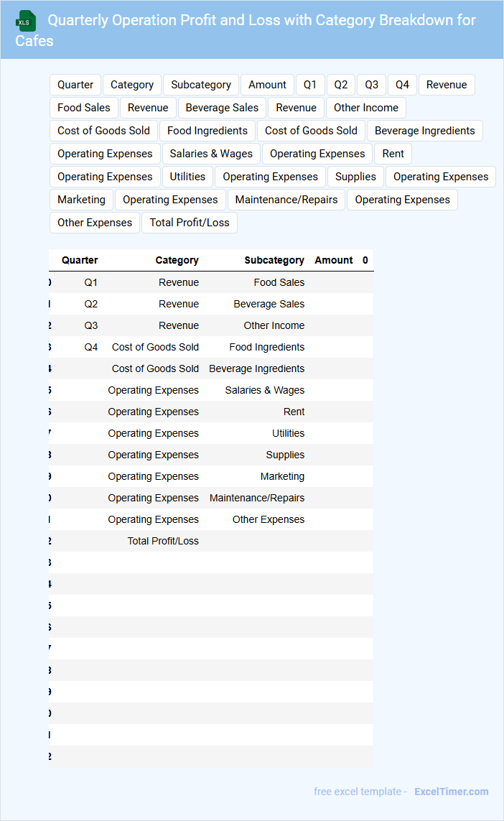504x821 pixels.
Task: Select the Maintenance/Repairs tag
Action: (x=286, y=200)
